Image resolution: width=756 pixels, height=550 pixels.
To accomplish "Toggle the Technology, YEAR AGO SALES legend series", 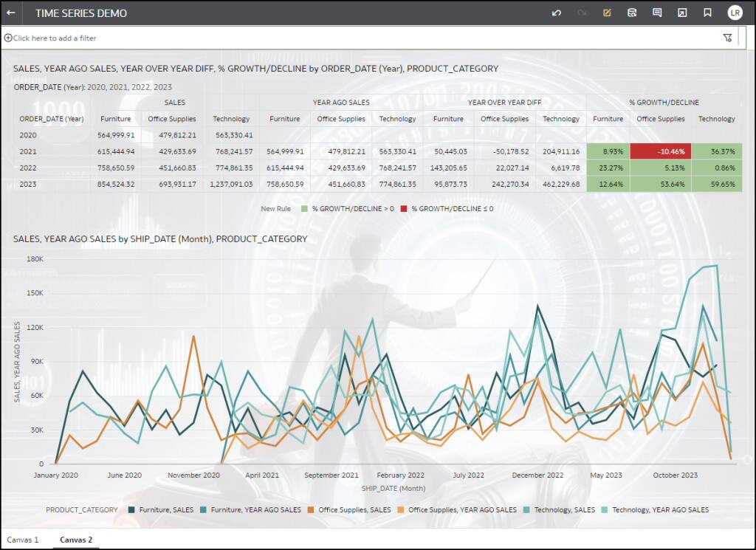I will [659, 509].
